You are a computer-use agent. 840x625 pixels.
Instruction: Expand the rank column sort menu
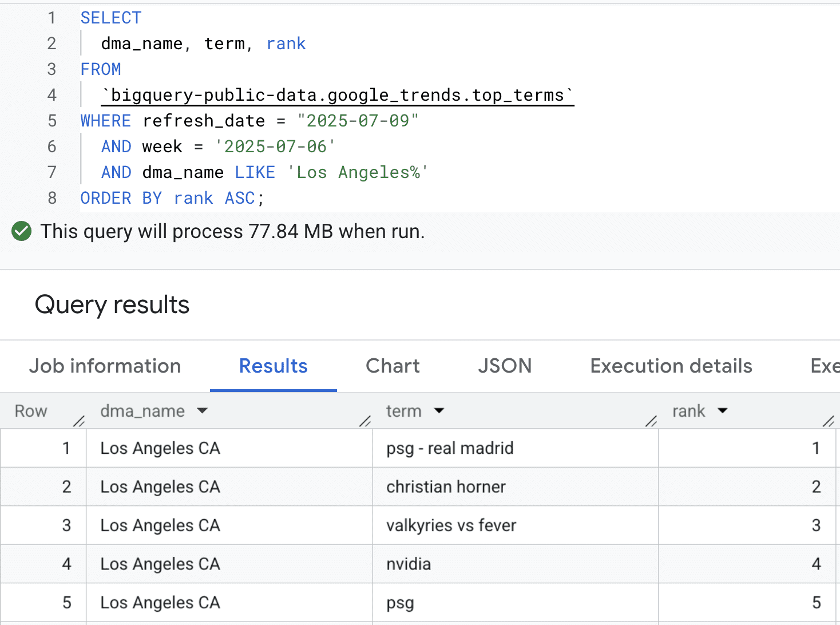[723, 411]
